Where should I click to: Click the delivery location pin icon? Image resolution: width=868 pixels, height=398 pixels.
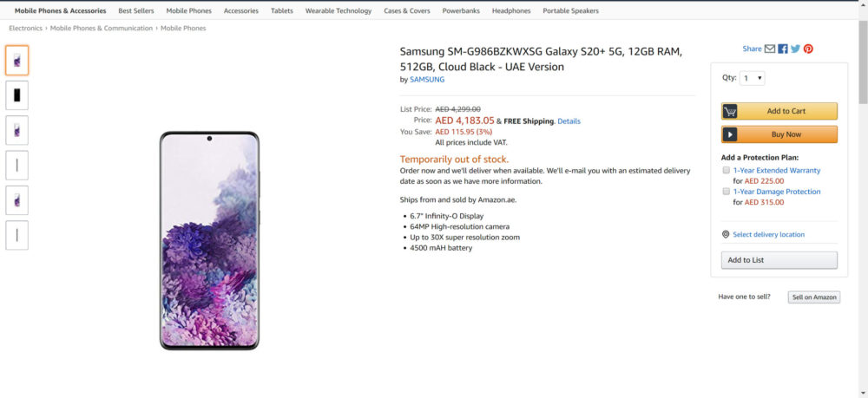click(x=726, y=234)
